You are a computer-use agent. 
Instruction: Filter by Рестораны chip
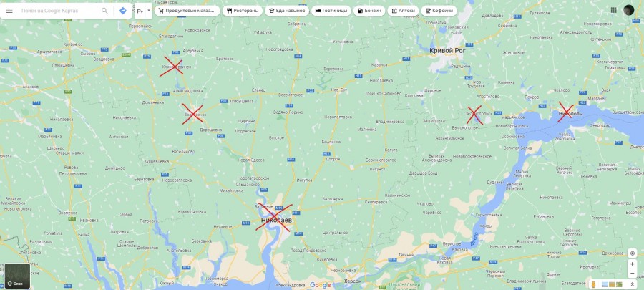pos(243,11)
